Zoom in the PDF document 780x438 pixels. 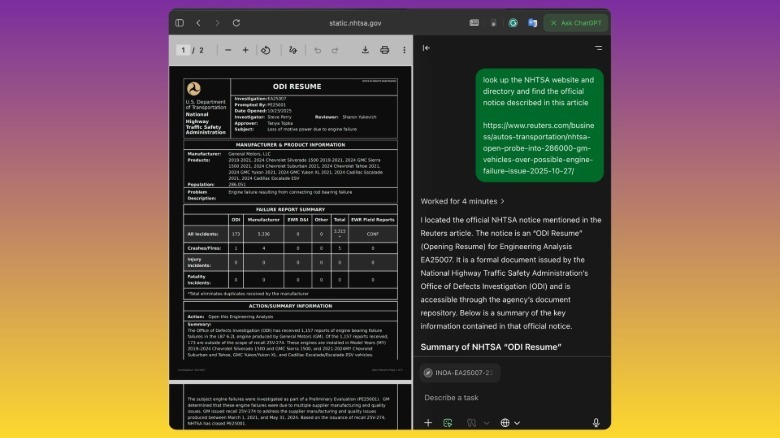click(245, 50)
